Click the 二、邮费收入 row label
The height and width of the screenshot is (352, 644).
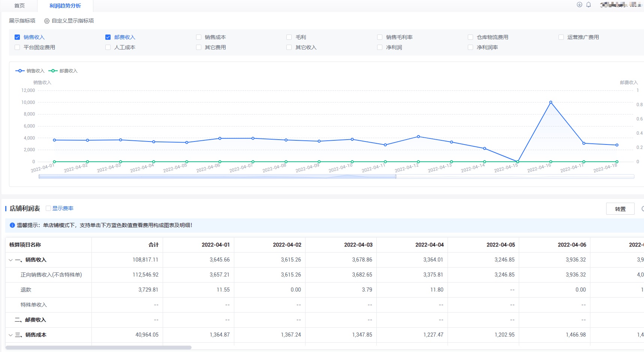point(30,320)
